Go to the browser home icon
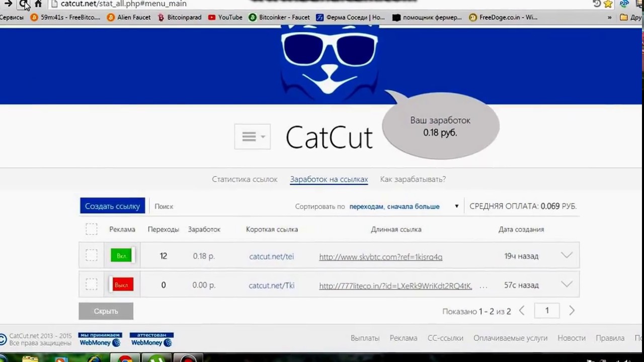The width and height of the screenshot is (644, 362). [x=38, y=4]
